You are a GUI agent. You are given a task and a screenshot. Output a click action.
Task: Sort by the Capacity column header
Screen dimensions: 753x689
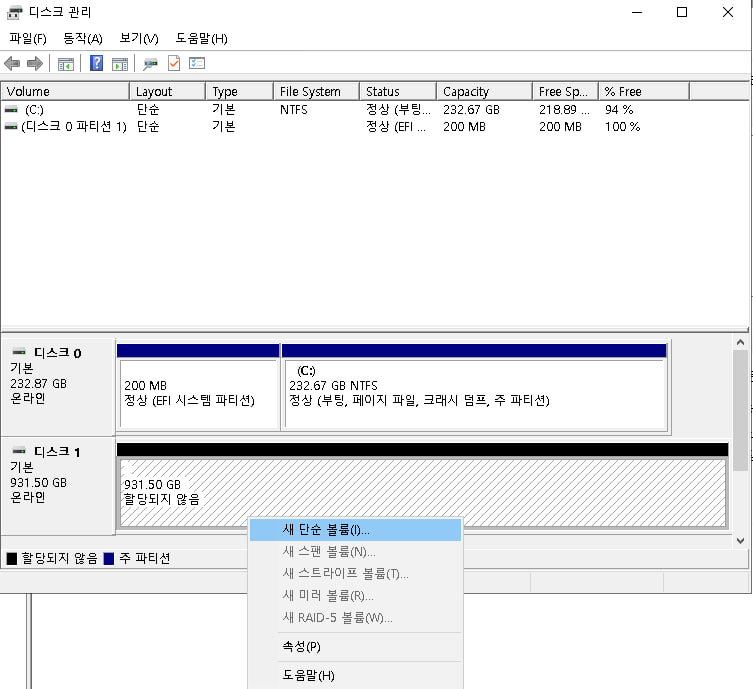pos(466,91)
